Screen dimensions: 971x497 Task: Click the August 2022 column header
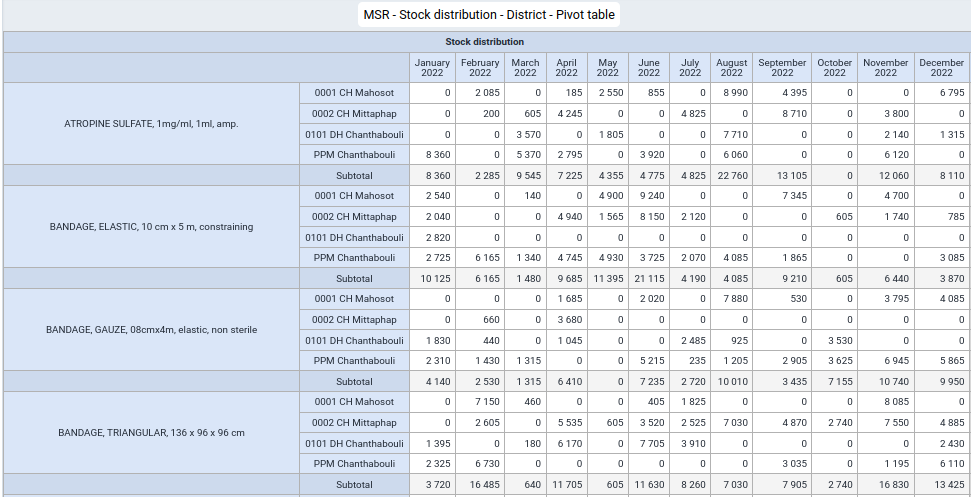tap(731, 67)
